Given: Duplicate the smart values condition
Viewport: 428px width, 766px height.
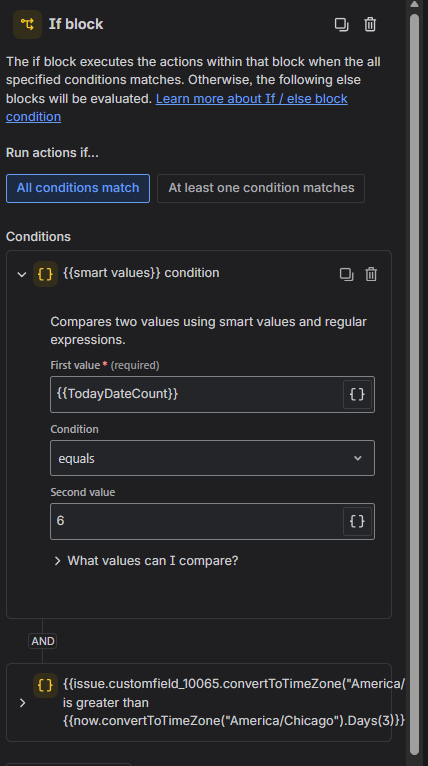Looking at the screenshot, I should pyautogui.click(x=346, y=274).
